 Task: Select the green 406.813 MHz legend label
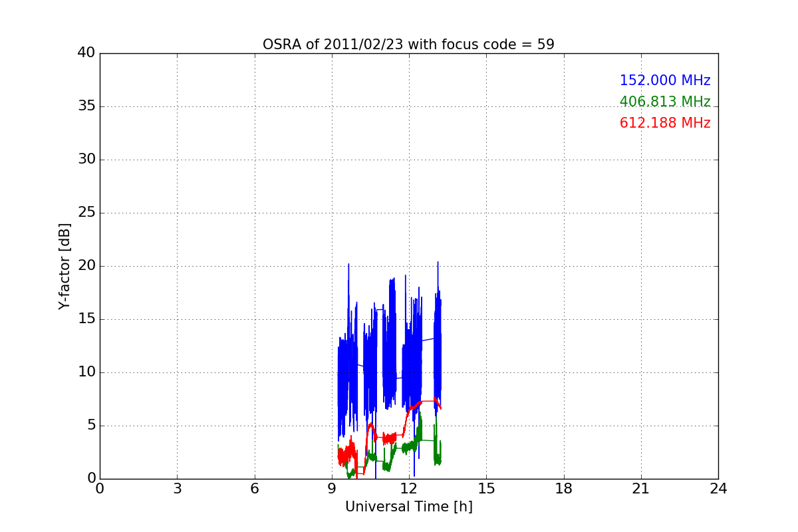point(665,102)
